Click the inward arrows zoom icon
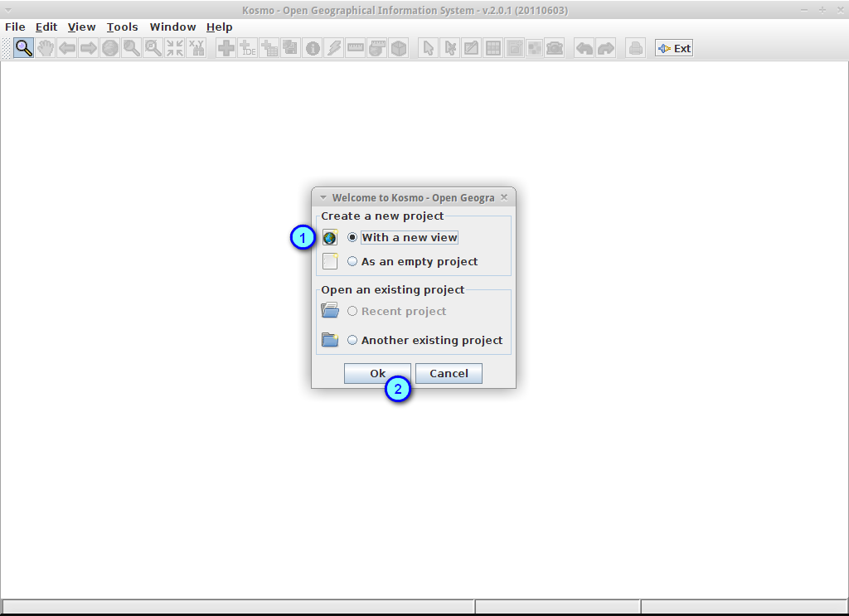This screenshot has width=849, height=616. (175, 48)
